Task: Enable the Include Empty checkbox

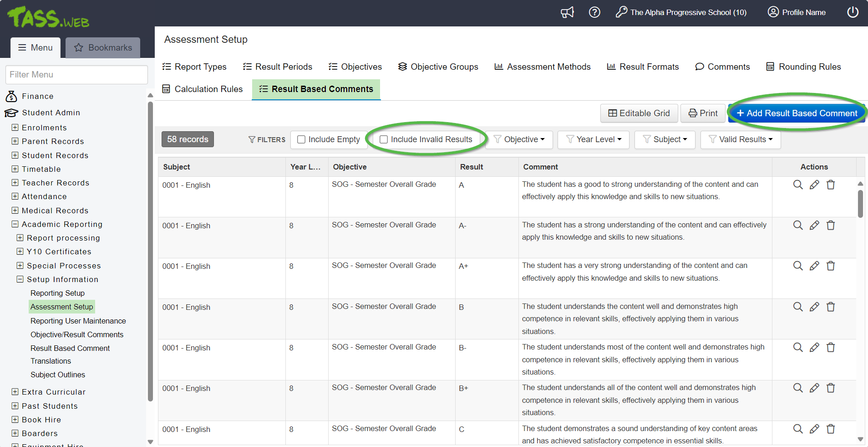Action: pyautogui.click(x=301, y=139)
